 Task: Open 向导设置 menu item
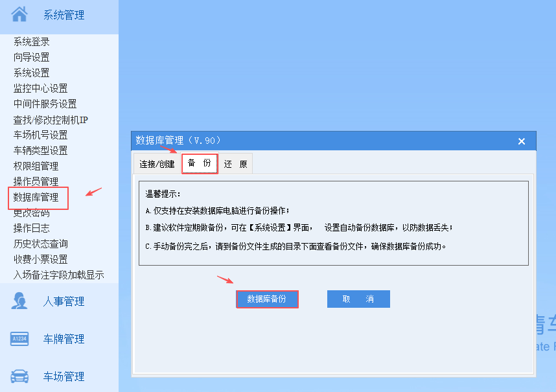pos(32,57)
